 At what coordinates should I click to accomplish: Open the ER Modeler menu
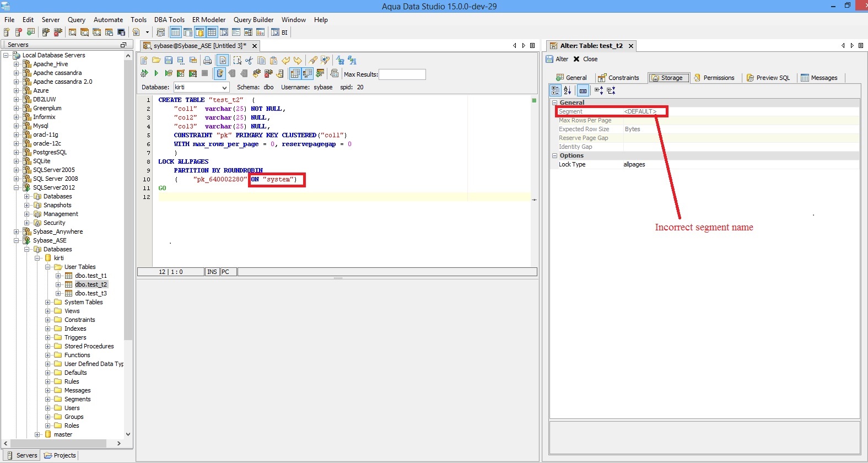[x=209, y=20]
